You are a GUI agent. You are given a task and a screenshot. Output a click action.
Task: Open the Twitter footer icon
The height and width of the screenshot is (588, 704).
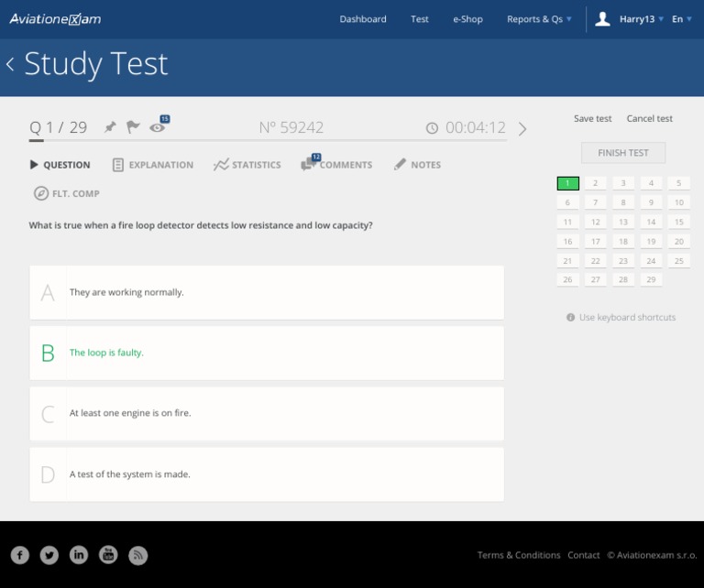(49, 555)
